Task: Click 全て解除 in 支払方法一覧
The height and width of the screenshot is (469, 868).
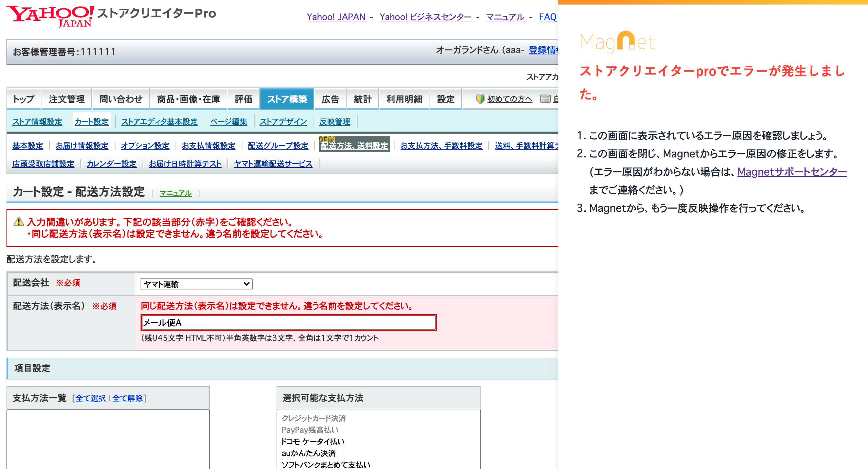Action: tap(128, 398)
